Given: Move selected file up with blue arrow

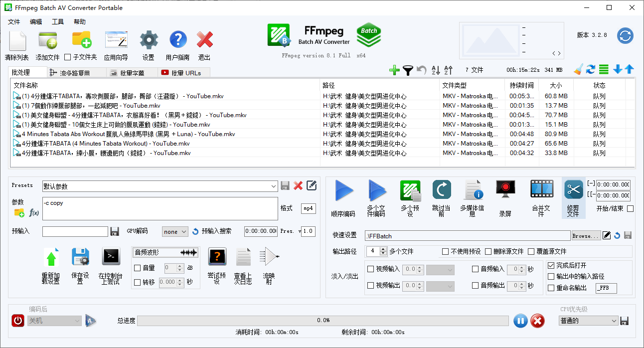Looking at the screenshot, I should click(630, 70).
